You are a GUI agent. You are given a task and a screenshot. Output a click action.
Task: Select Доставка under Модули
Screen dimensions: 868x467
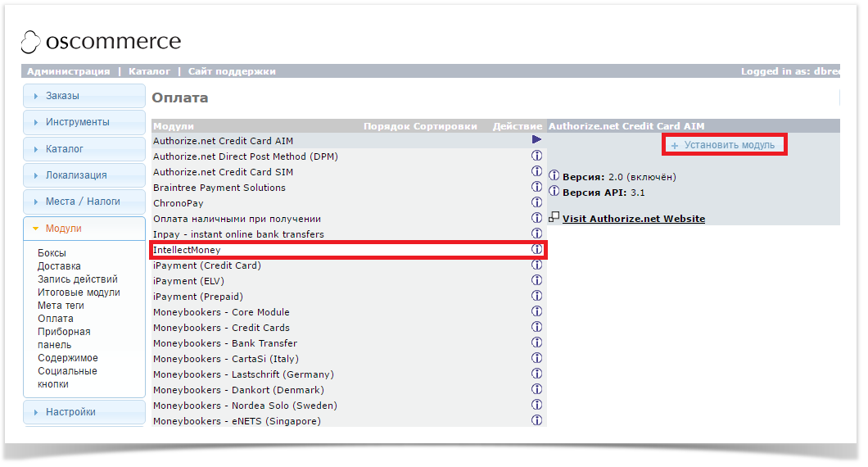click(59, 266)
